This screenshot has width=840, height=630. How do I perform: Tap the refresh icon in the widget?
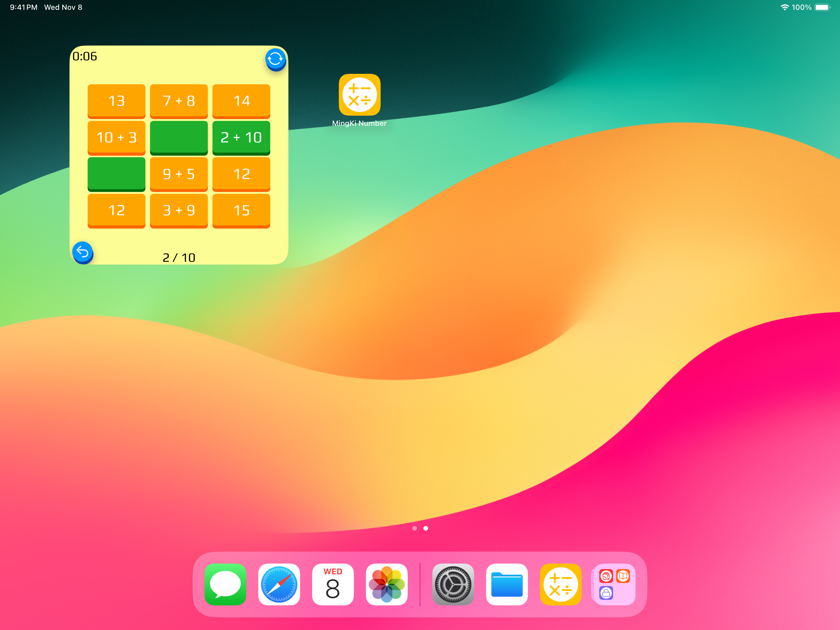tap(275, 59)
